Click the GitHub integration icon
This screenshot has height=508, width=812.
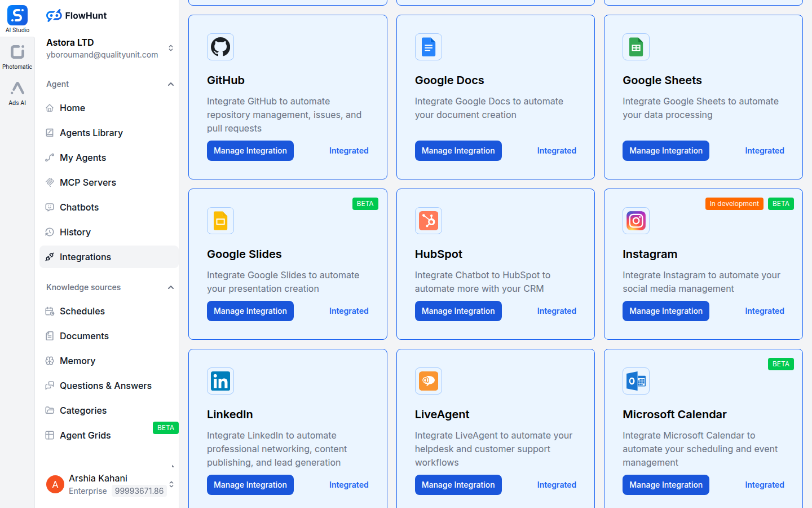pyautogui.click(x=220, y=47)
